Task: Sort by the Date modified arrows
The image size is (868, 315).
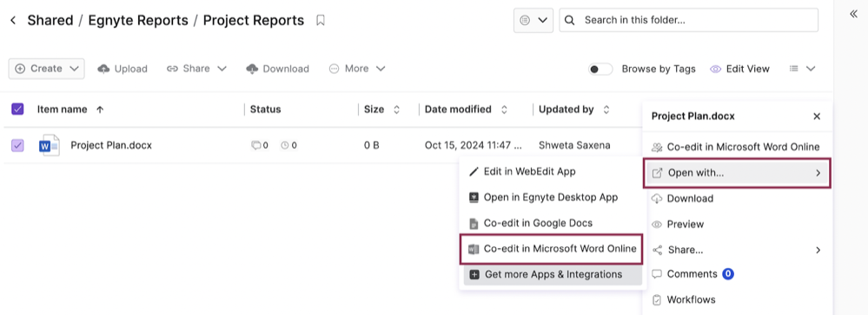Action: tap(504, 110)
